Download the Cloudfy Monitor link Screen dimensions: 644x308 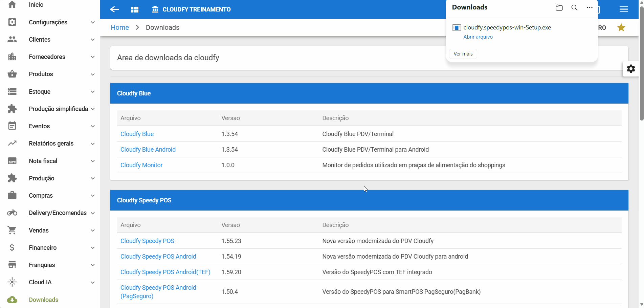point(141,165)
